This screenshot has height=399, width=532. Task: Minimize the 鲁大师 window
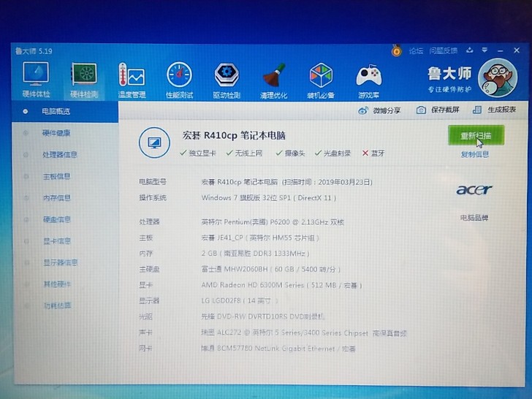click(x=500, y=50)
